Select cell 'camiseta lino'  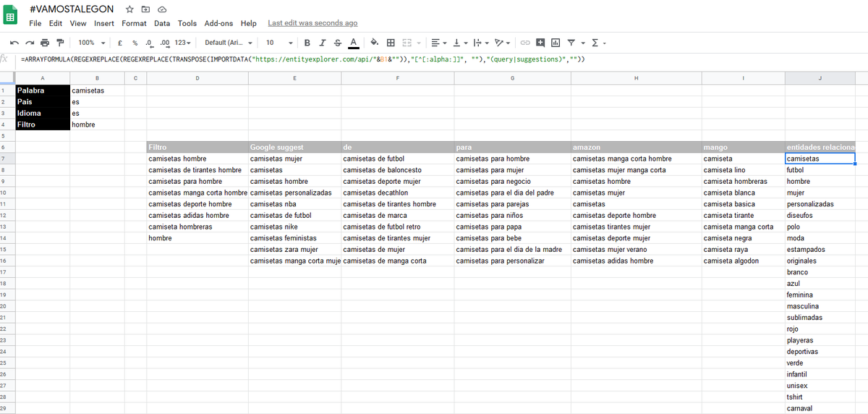click(x=743, y=170)
